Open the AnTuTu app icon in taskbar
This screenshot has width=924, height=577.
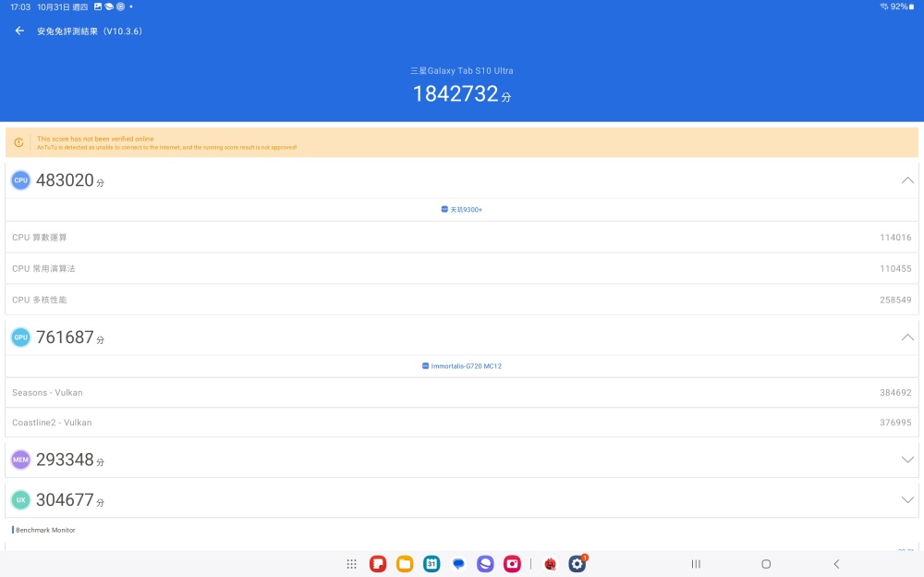click(x=551, y=564)
